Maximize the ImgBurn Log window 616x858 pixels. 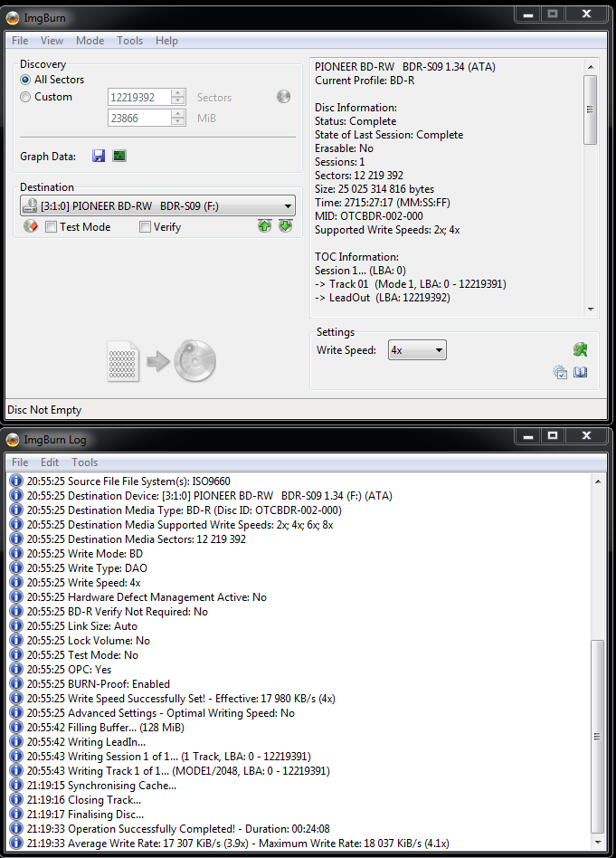[x=553, y=435]
